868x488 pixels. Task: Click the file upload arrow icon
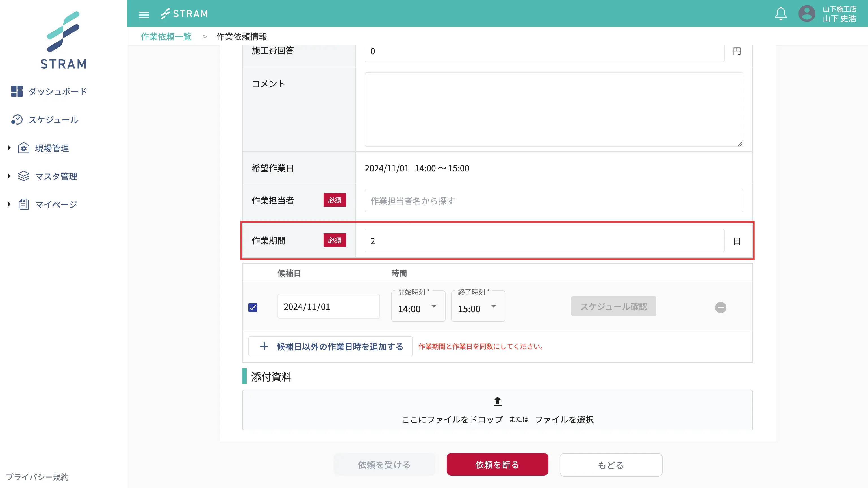(497, 401)
